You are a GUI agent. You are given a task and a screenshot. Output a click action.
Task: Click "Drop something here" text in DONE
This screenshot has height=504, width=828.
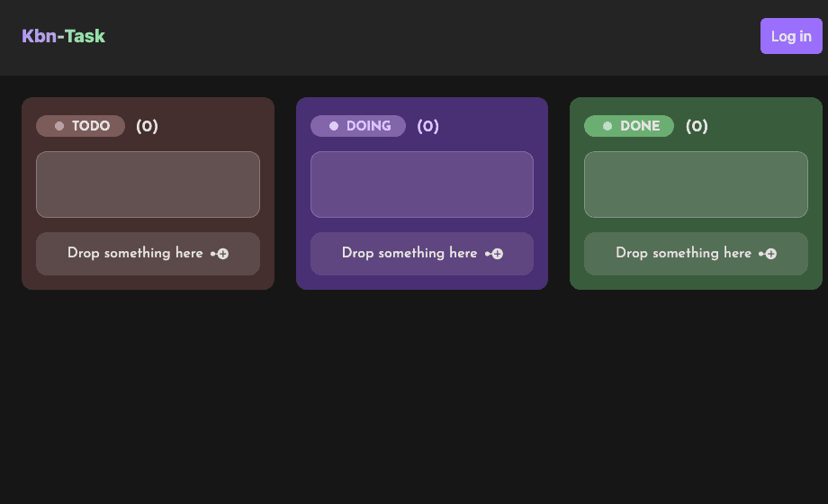pyautogui.click(x=683, y=254)
